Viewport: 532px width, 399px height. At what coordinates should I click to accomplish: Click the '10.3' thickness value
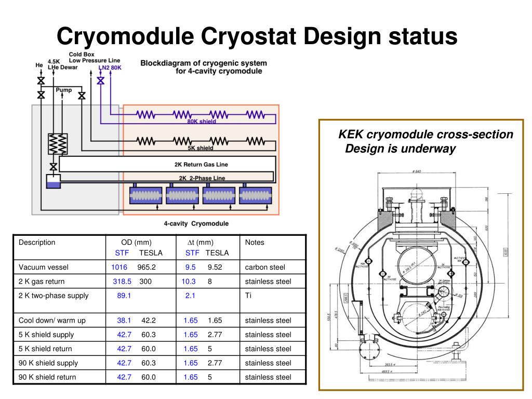[189, 281]
